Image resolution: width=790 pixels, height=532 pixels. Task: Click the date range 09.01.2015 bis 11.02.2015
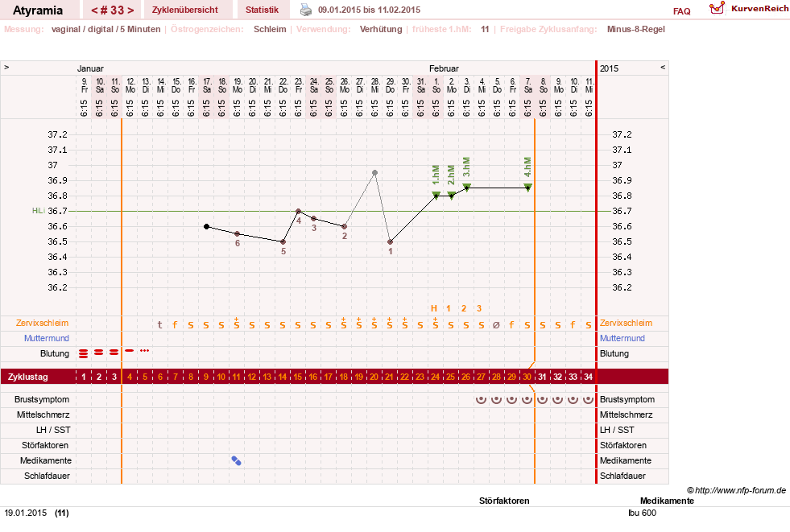click(370, 10)
